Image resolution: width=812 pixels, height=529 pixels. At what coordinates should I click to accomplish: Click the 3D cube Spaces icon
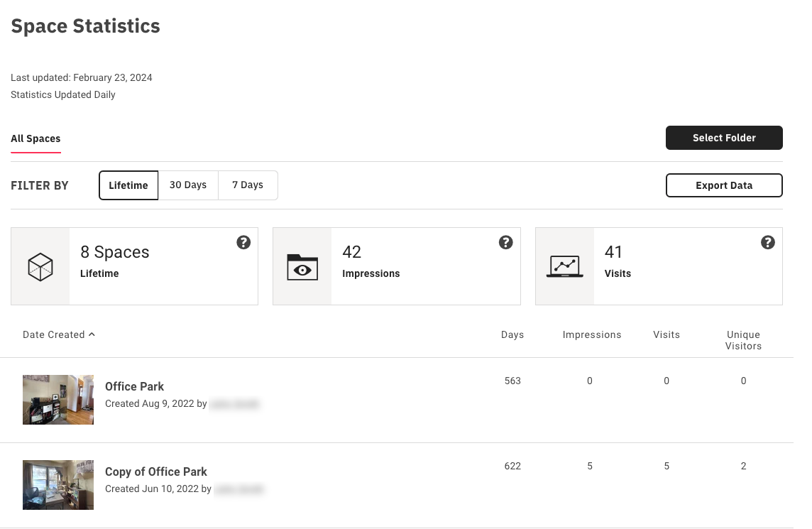pos(40,267)
